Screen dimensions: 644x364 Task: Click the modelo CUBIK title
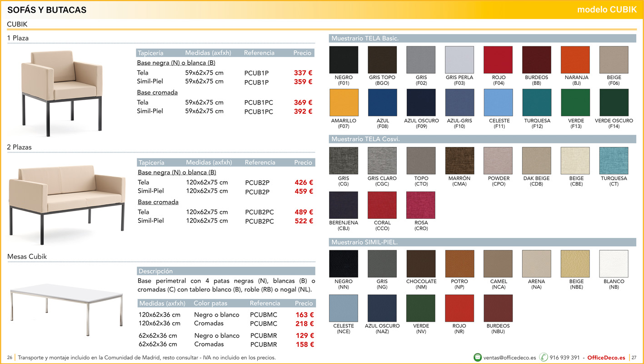click(x=607, y=10)
